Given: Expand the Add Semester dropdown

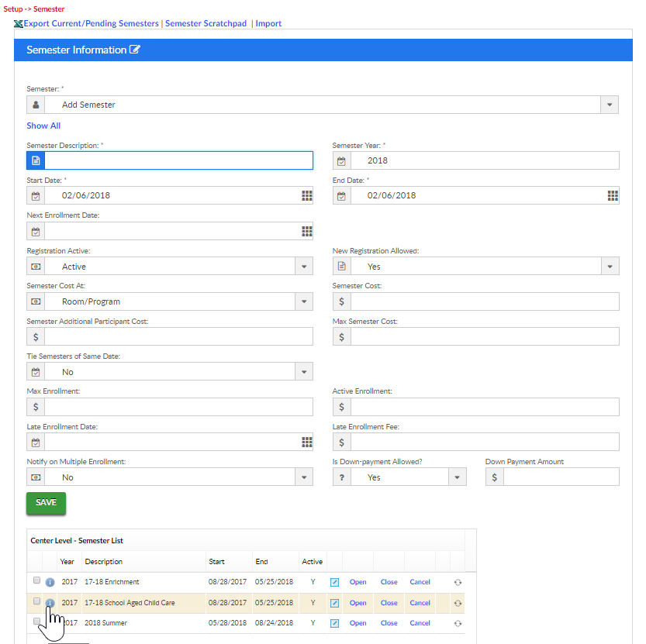Looking at the screenshot, I should coord(610,105).
